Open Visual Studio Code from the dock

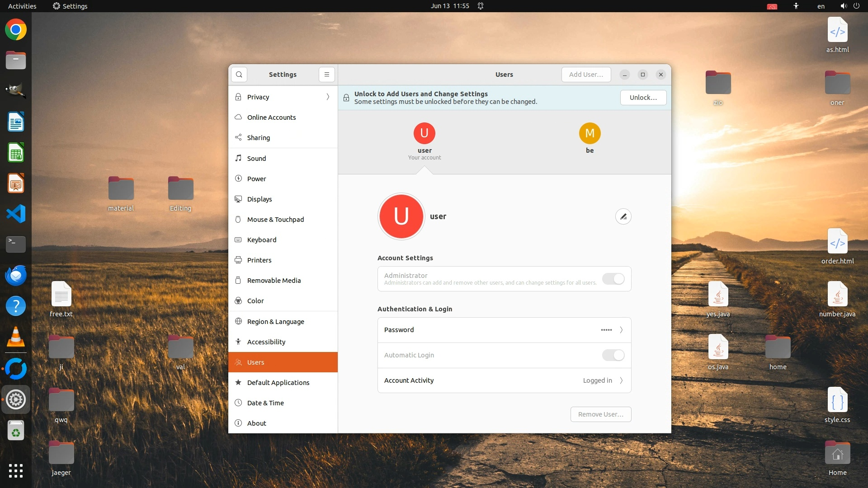click(16, 214)
